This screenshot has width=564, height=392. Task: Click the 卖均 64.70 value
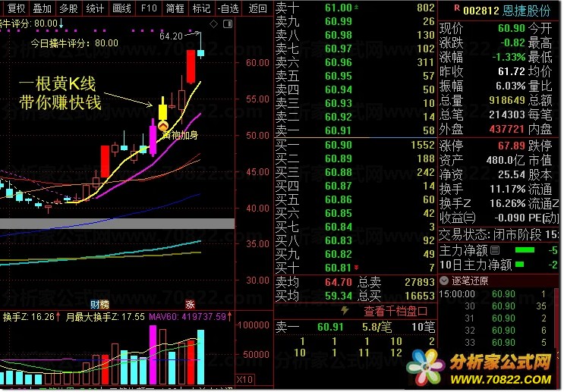tap(338, 282)
